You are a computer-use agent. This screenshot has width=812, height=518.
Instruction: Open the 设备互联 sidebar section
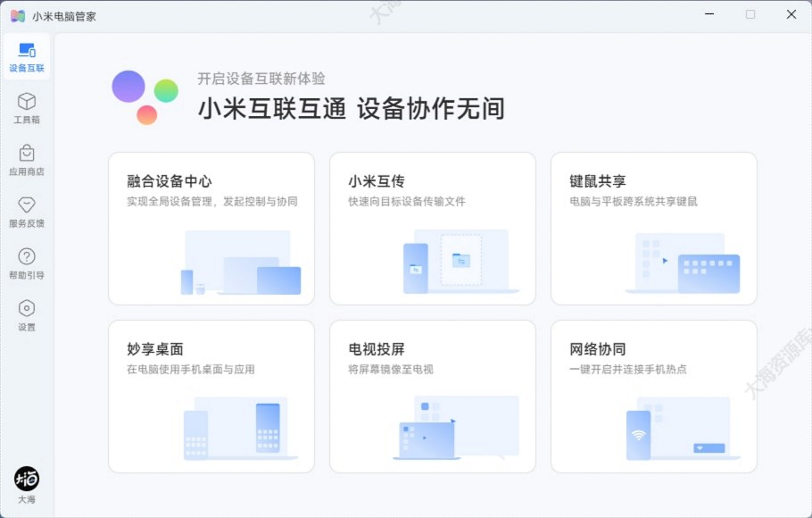click(27, 57)
